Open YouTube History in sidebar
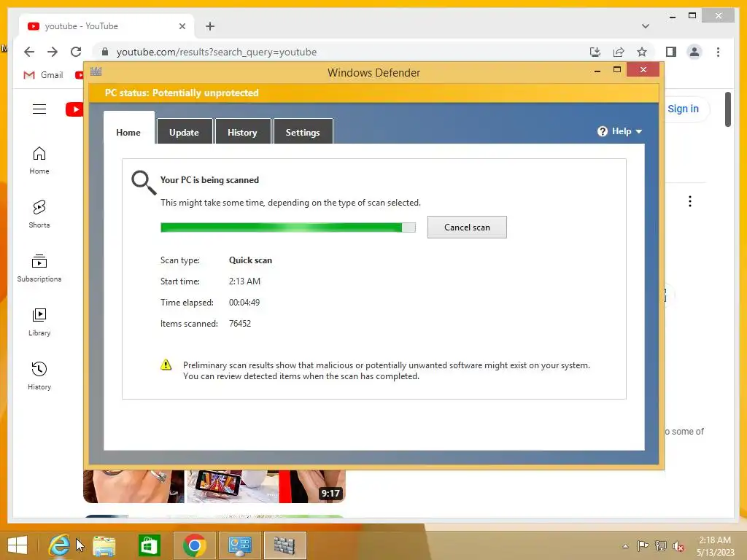The image size is (747, 560). coord(39,376)
